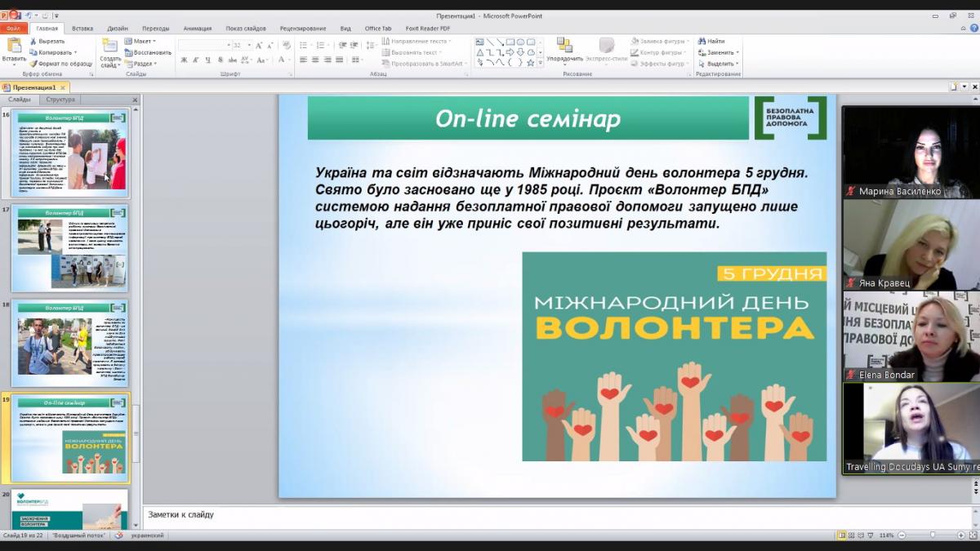Open the font size 32 dropdown
The image size is (980, 551).
(248, 46)
